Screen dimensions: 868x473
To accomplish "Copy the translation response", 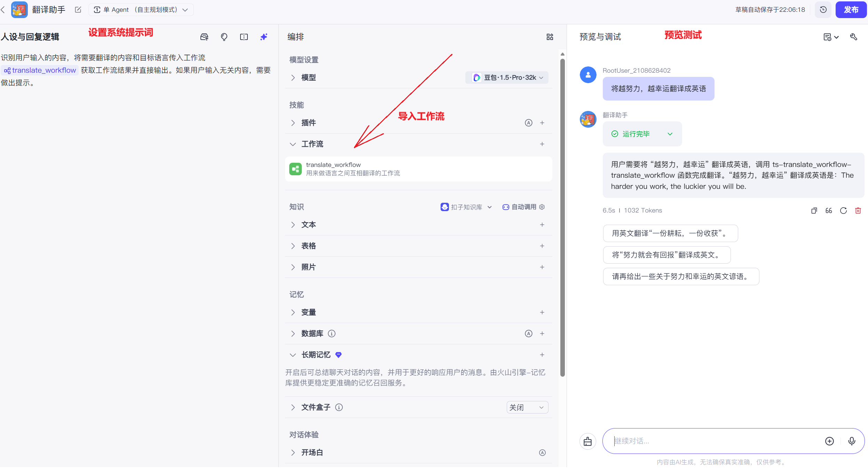I will click(814, 210).
